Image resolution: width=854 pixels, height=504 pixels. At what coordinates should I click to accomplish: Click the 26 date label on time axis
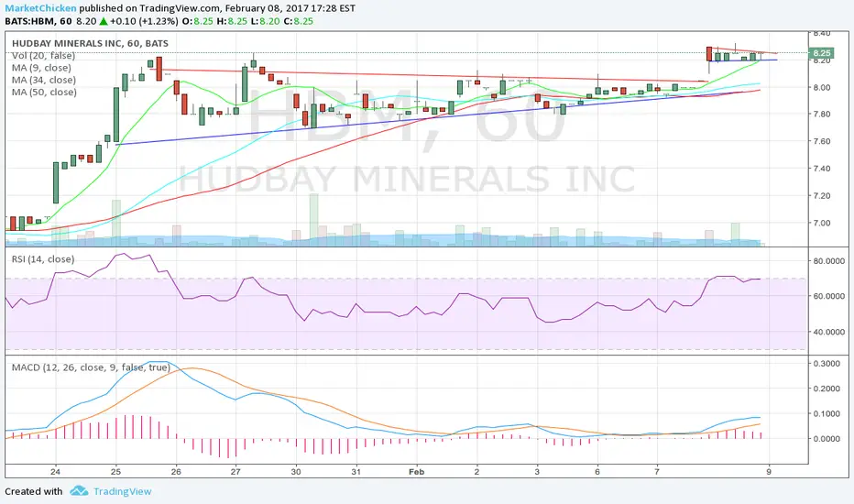(x=175, y=472)
